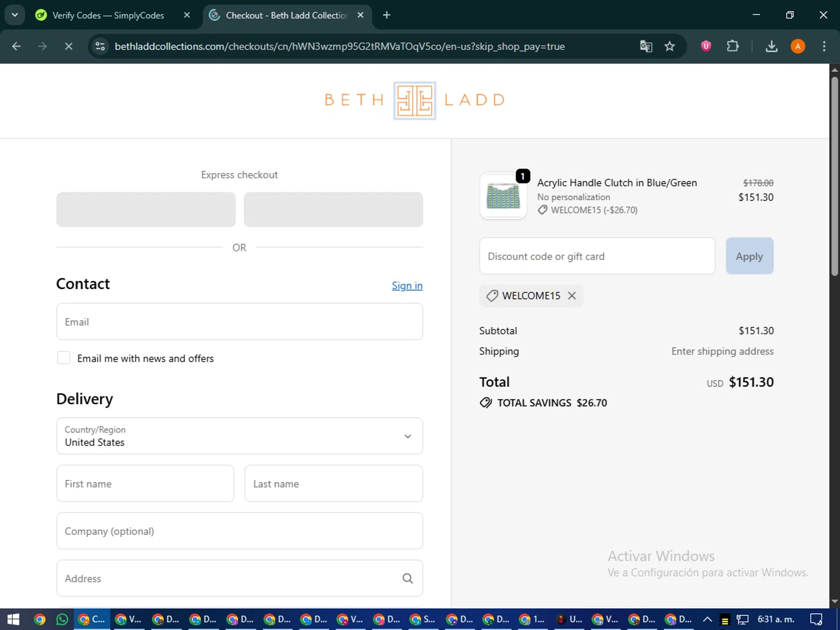Open the tab search dropdown arrow

click(15, 15)
